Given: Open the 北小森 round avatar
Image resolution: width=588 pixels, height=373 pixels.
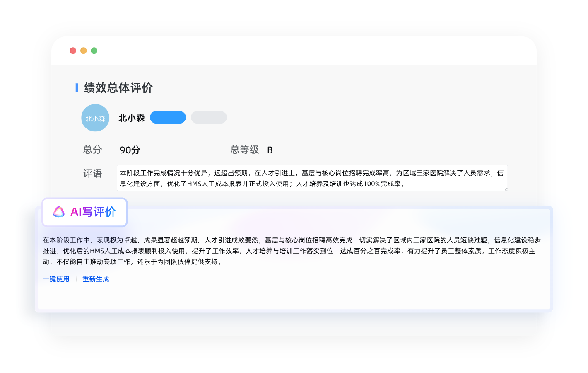Looking at the screenshot, I should pyautogui.click(x=95, y=118).
